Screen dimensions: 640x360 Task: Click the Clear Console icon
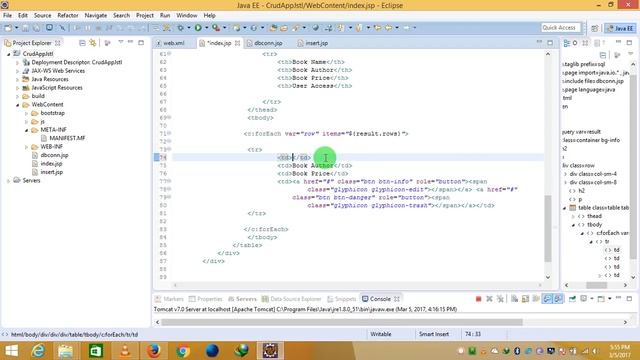click(x=514, y=299)
